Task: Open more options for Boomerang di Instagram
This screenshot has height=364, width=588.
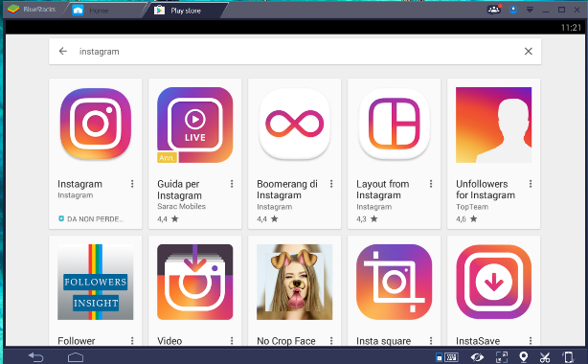Action: (x=331, y=184)
